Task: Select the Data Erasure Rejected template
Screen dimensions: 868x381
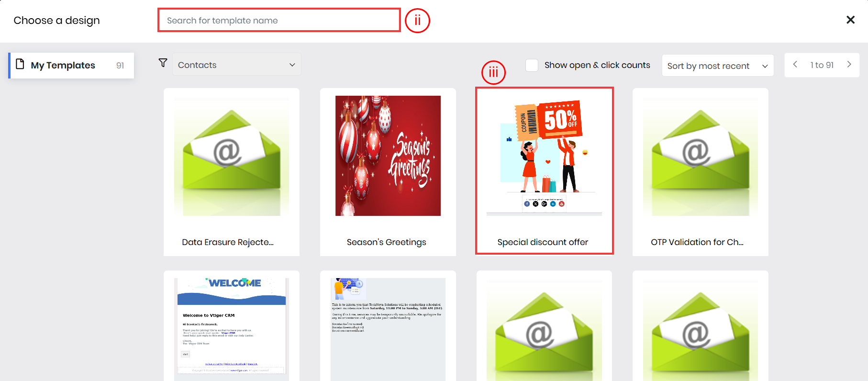Action: tap(232, 156)
